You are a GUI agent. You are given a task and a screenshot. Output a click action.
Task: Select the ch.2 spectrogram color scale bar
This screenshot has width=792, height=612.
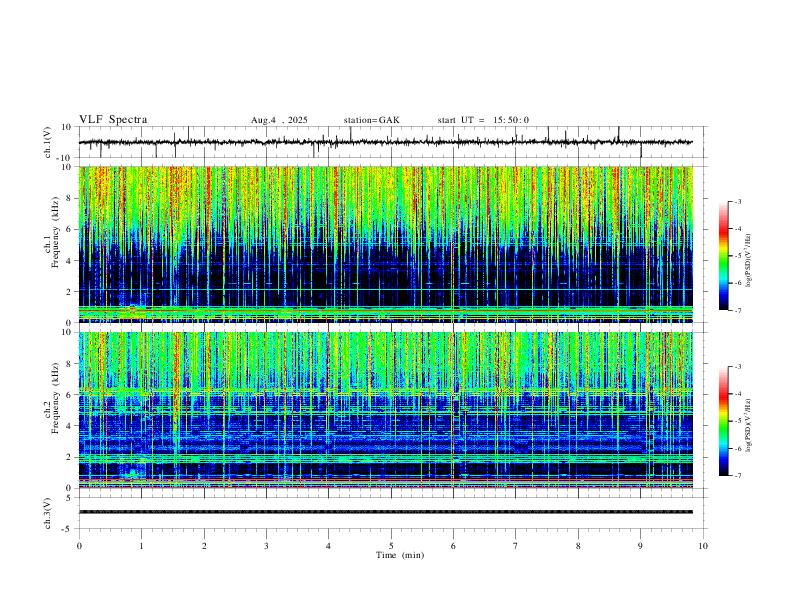(723, 421)
